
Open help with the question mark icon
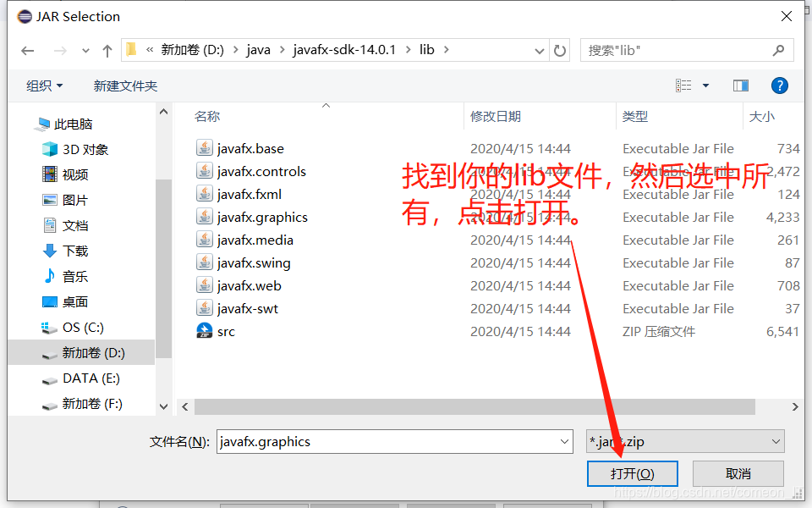(779, 86)
